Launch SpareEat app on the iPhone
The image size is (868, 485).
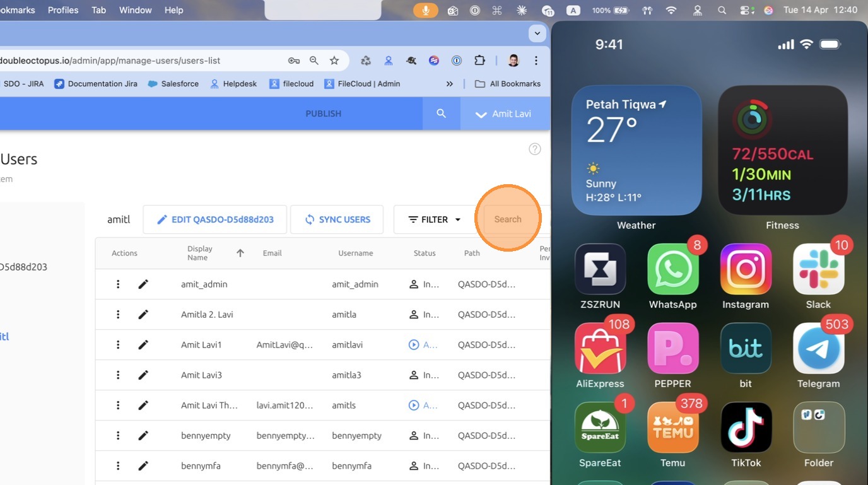(x=600, y=428)
